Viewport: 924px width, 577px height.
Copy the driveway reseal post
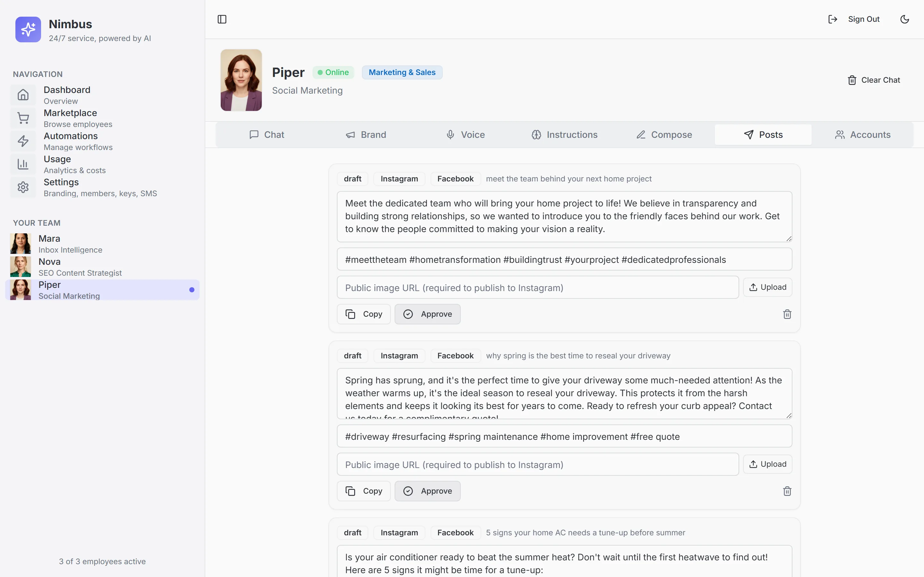coord(364,491)
